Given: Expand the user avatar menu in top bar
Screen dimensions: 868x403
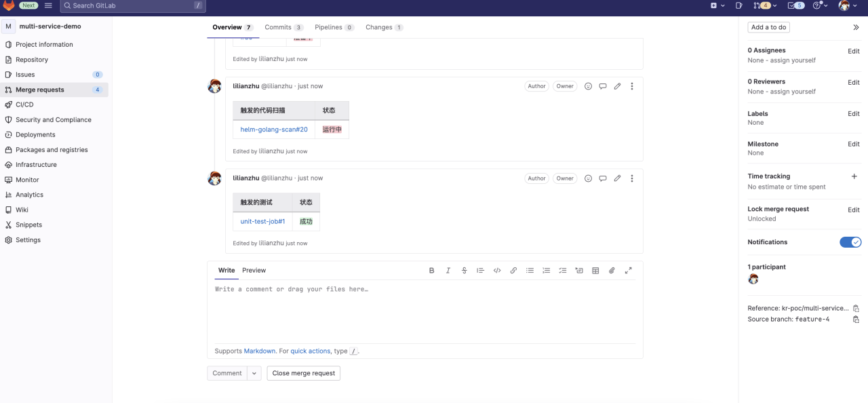Looking at the screenshot, I should pyautogui.click(x=848, y=5).
